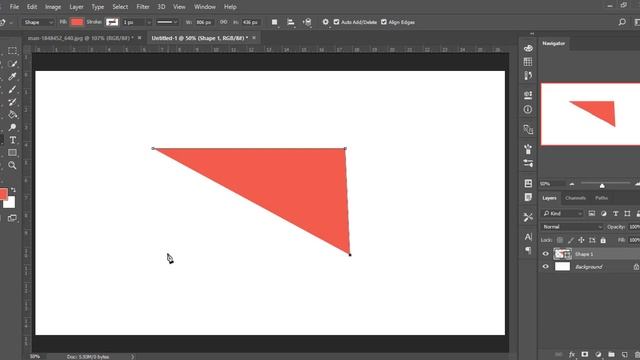Select the Rectangular Marquee tool
Viewport: 640px width, 360px height.
(x=12, y=51)
